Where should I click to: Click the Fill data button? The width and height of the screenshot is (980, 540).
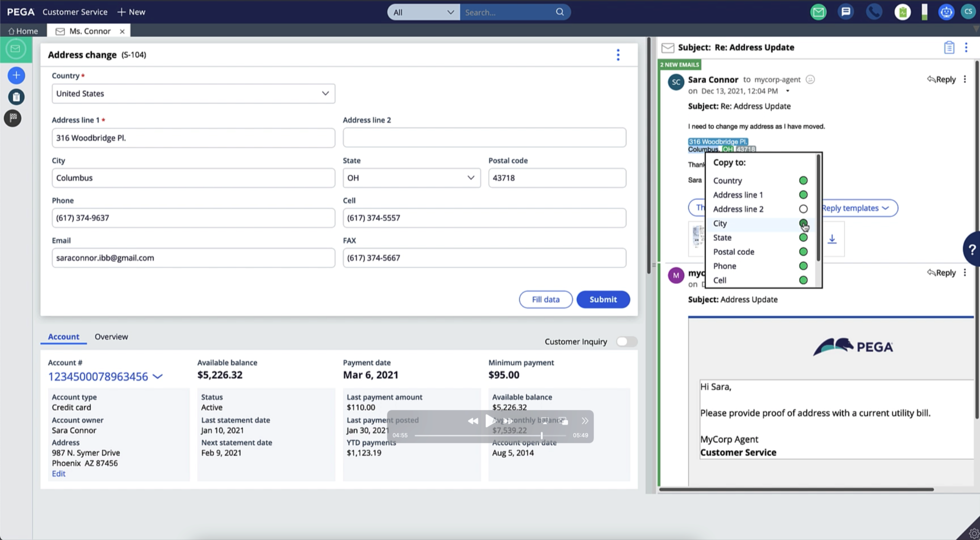point(545,299)
